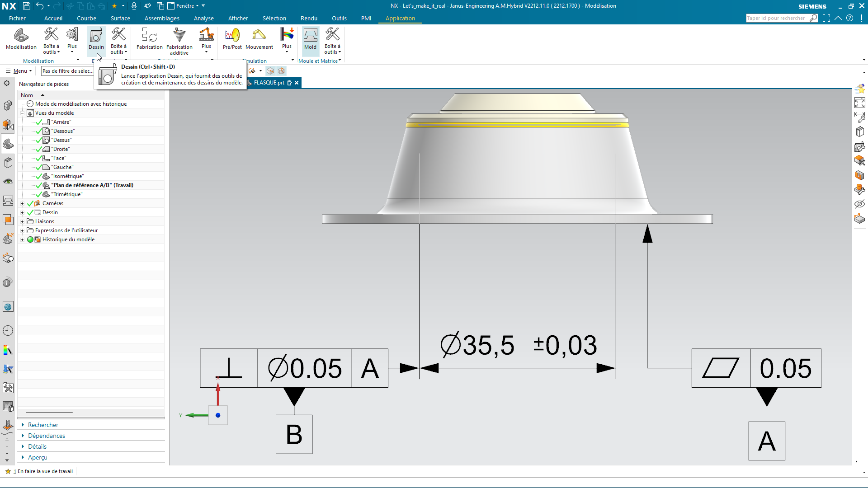Open the Part Navigator settings gear
The height and width of the screenshot is (488, 868).
7,83
